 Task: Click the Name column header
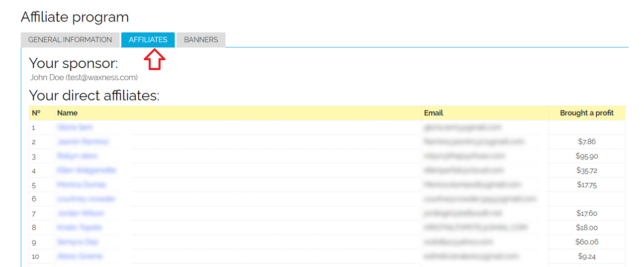click(x=67, y=113)
